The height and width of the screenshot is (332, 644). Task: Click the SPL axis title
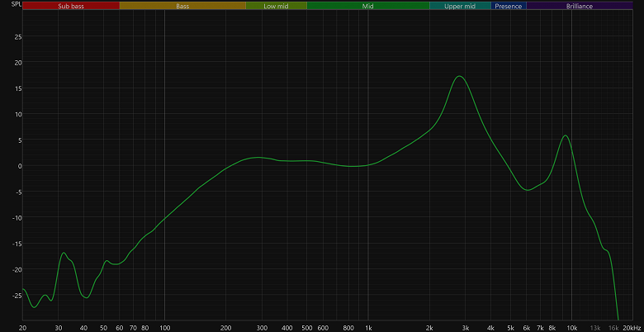[17, 4]
